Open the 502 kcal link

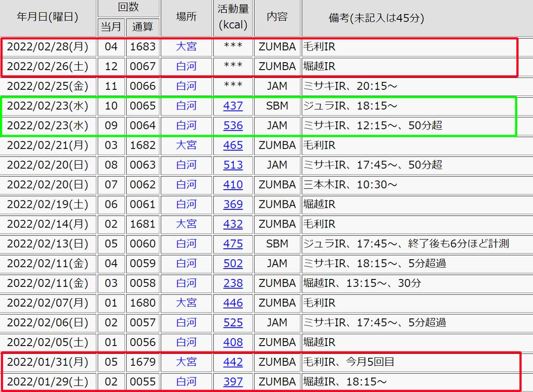(233, 264)
